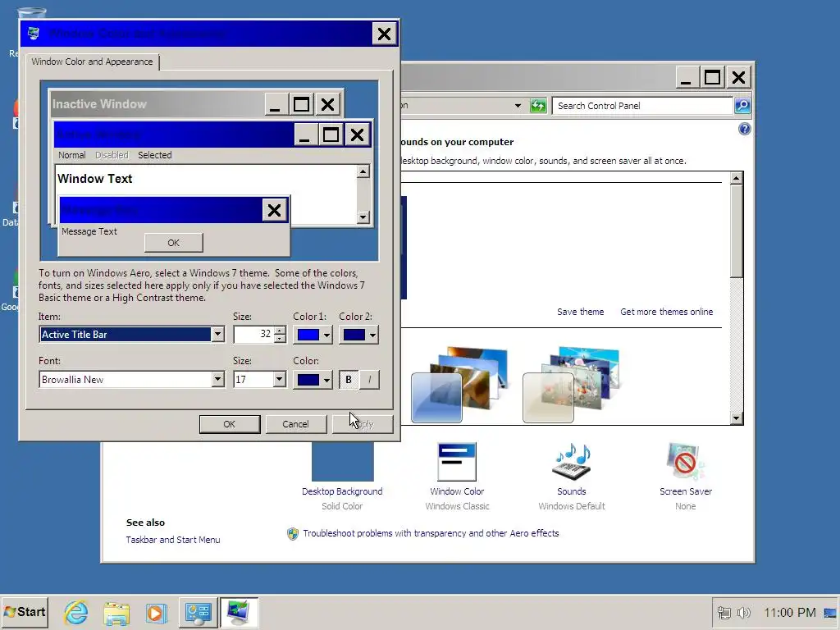This screenshot has height=630, width=840.
Task: Click the Item Size field showing 32
Action: click(x=254, y=335)
